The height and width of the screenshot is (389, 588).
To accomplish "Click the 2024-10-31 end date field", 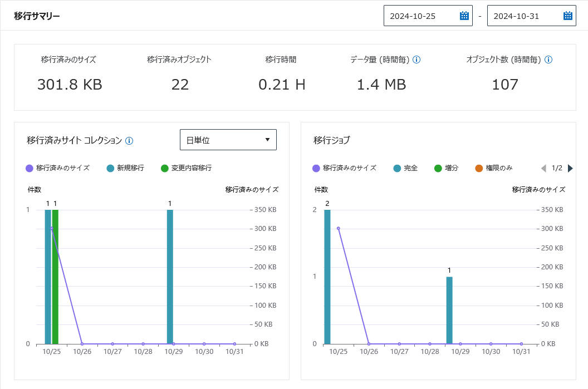I will [531, 16].
